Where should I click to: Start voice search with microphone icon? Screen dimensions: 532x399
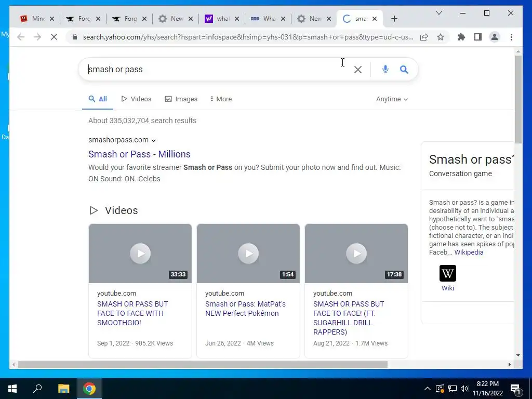coord(385,69)
